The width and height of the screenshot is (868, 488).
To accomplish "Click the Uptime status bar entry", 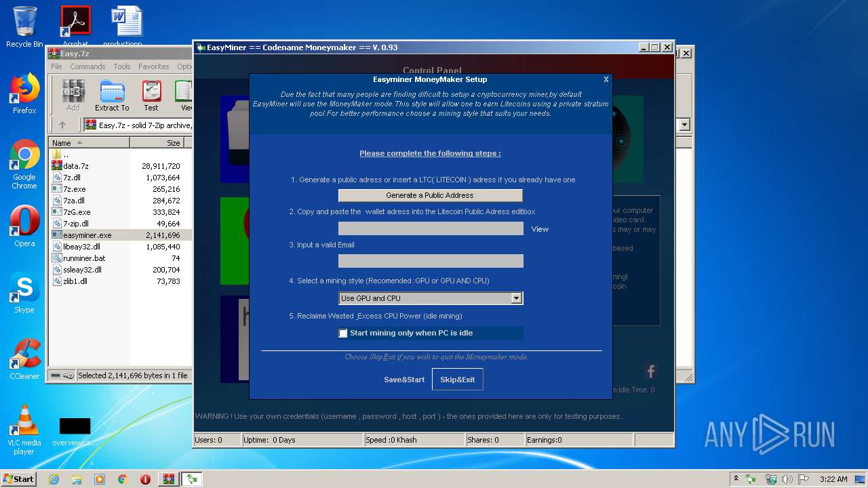I will pyautogui.click(x=302, y=440).
